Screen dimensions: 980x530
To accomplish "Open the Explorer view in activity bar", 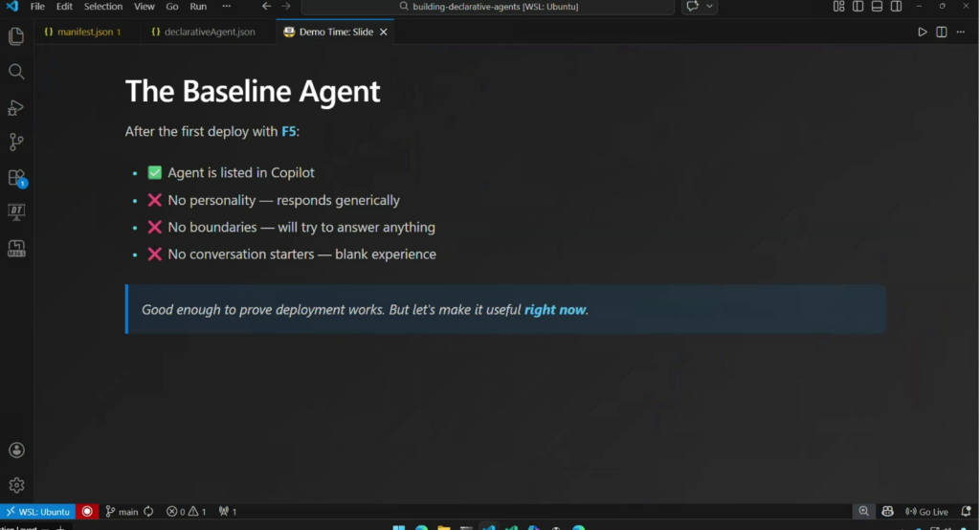I will 16,36.
